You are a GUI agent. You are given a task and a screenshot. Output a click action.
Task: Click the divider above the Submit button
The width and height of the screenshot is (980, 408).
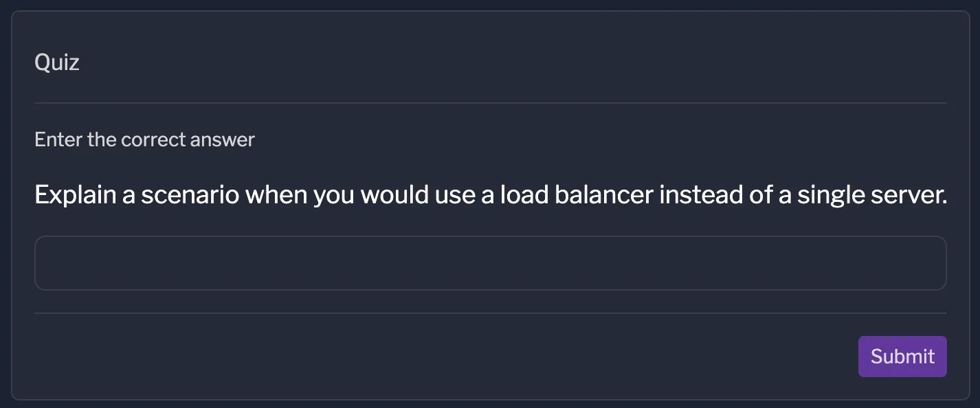click(490, 313)
